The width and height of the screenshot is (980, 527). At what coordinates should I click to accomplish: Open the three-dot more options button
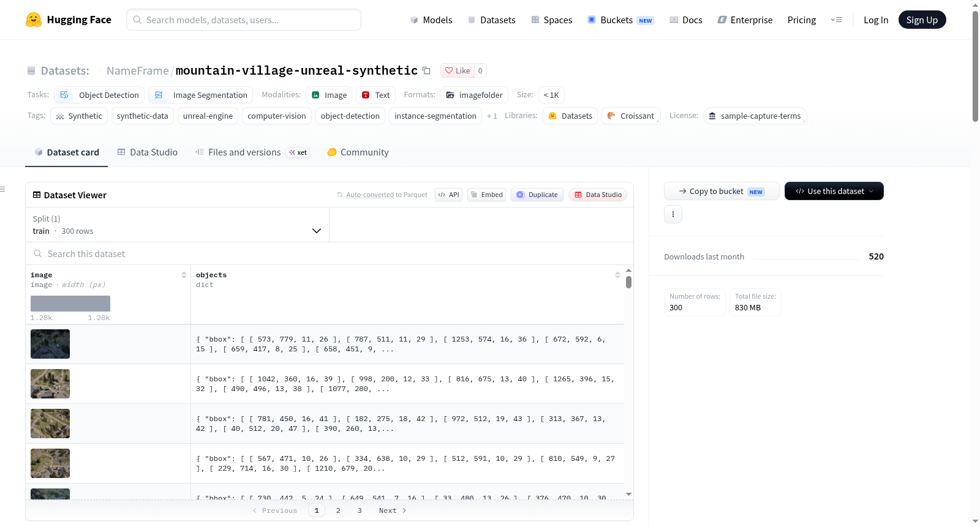(673, 214)
